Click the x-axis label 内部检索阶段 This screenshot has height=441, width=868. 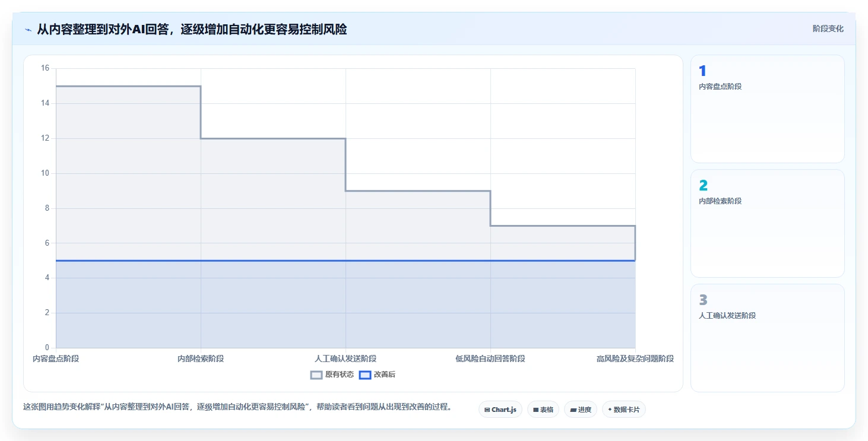click(x=201, y=358)
